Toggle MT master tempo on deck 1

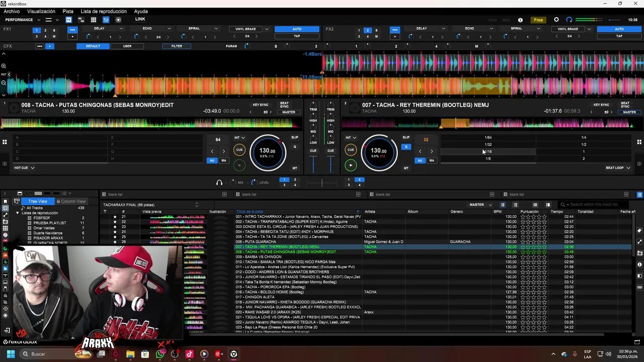295,168
